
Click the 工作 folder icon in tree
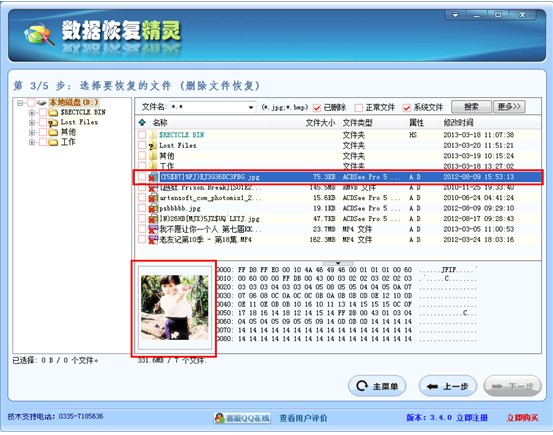tap(53, 142)
